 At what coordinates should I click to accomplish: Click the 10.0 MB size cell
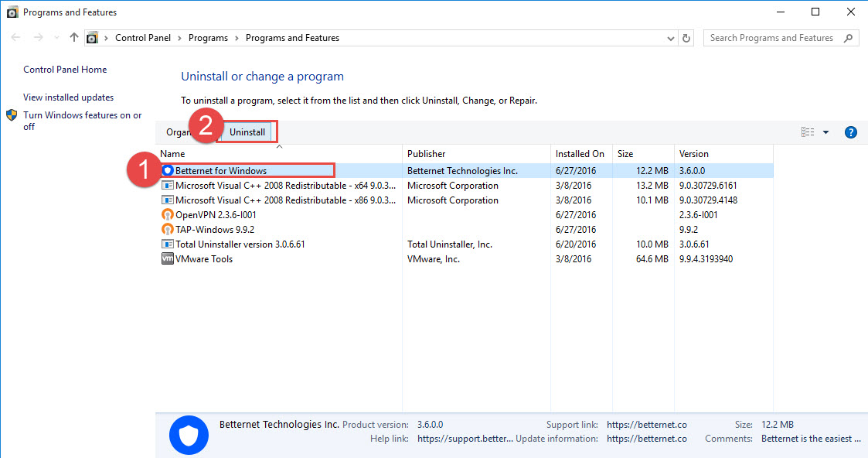tap(652, 244)
